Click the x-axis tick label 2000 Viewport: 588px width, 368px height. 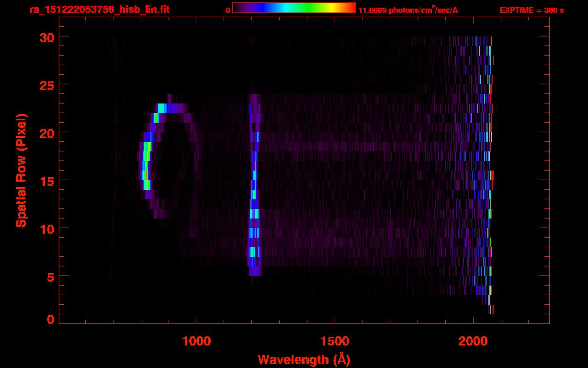(473, 341)
